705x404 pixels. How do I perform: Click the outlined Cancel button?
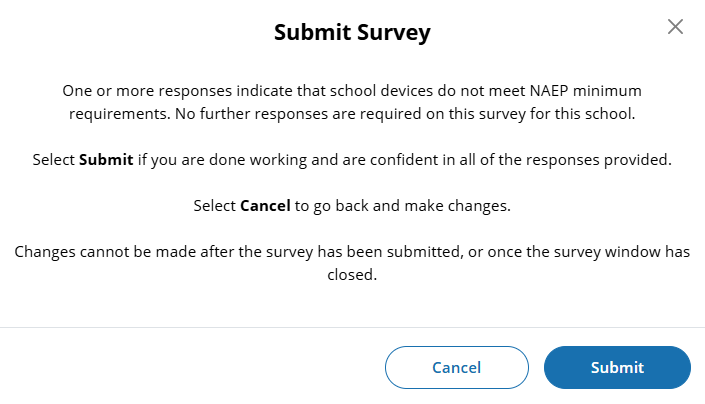456,367
